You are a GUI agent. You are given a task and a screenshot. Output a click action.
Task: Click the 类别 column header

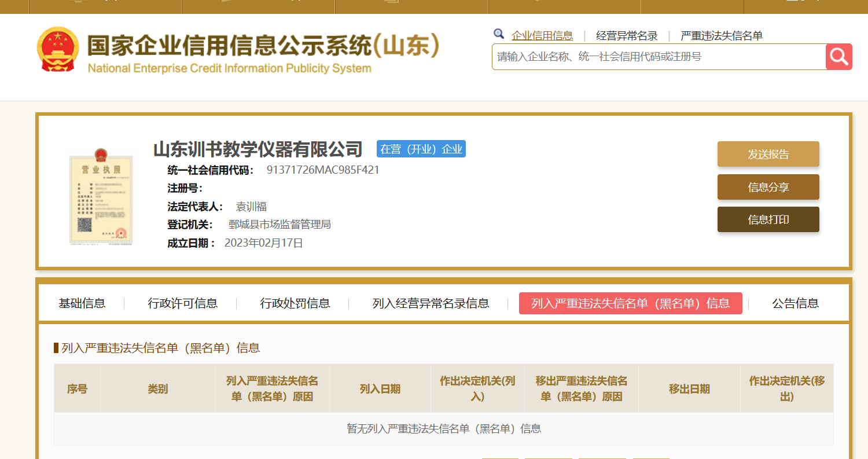[157, 388]
